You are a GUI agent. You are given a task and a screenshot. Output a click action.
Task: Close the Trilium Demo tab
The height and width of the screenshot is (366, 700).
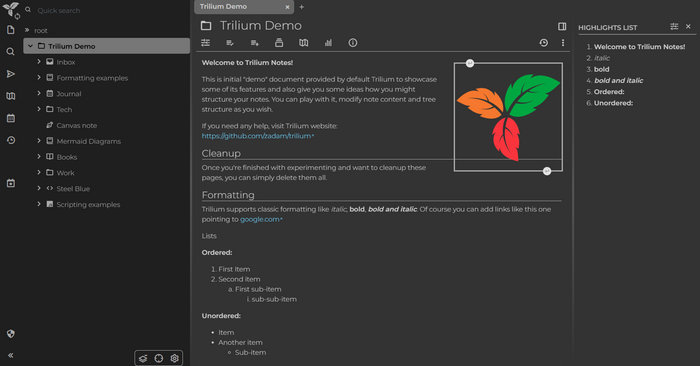(287, 7)
